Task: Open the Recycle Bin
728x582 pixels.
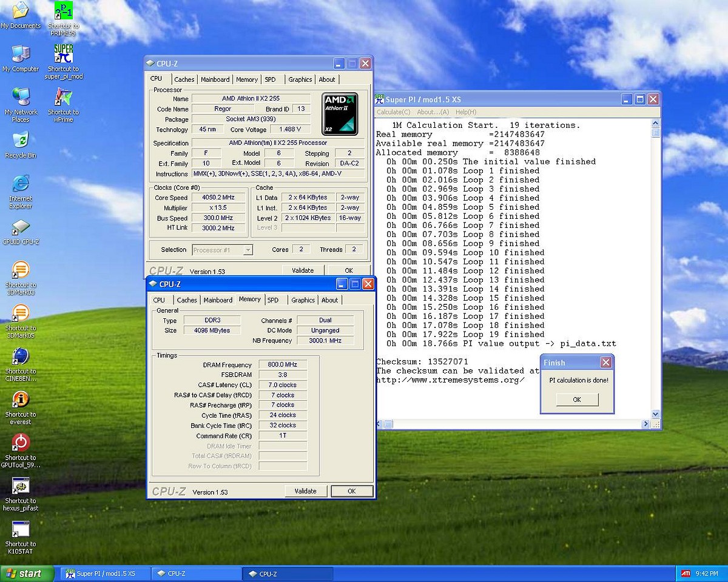Action: point(20,141)
